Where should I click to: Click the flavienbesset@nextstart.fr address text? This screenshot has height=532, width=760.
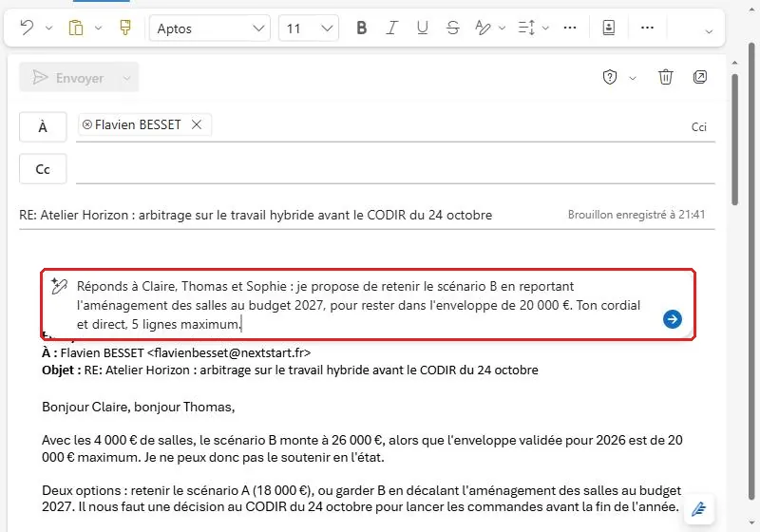pos(229,352)
